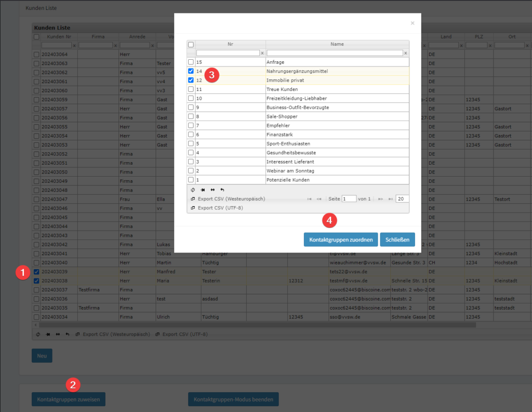This screenshot has height=412, width=532.
Task: Check the Treue Kunden group checkbox
Action: tap(191, 89)
